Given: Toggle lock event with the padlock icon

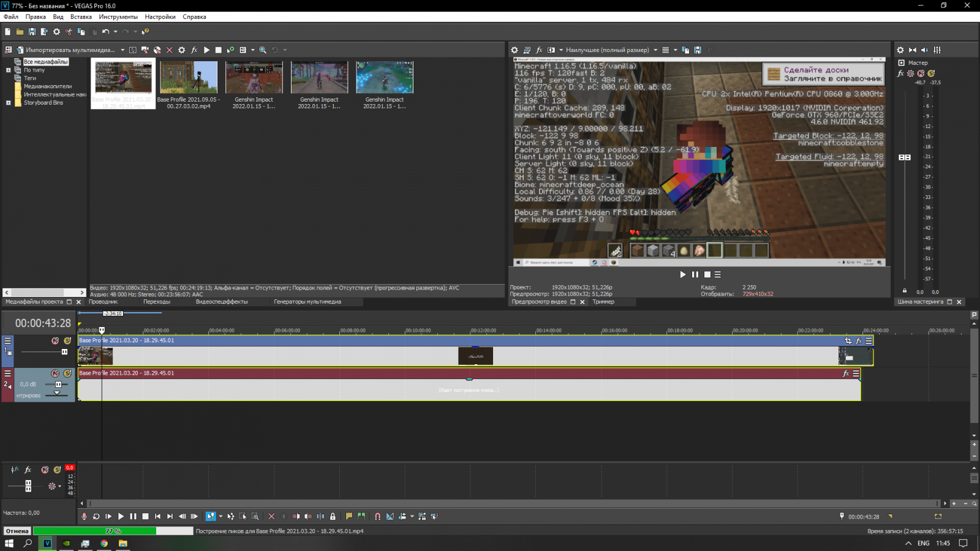Looking at the screenshot, I should point(333,517).
